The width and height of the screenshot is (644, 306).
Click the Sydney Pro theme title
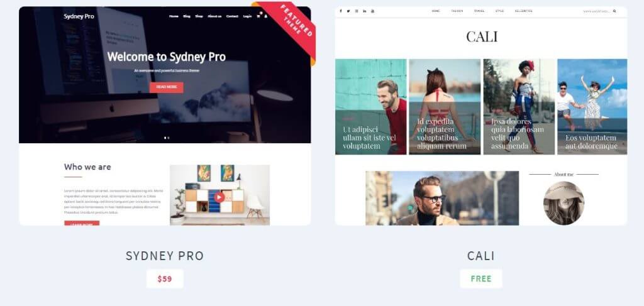(x=165, y=256)
